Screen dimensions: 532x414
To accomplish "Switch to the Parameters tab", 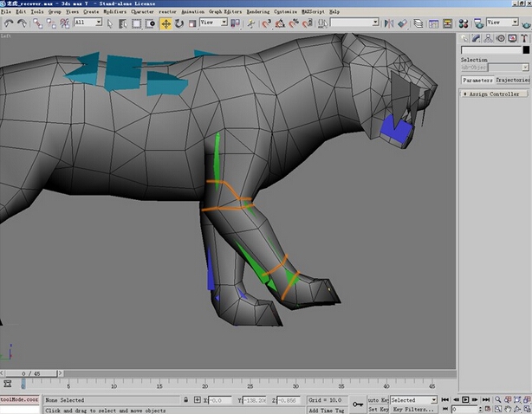I will pyautogui.click(x=477, y=80).
